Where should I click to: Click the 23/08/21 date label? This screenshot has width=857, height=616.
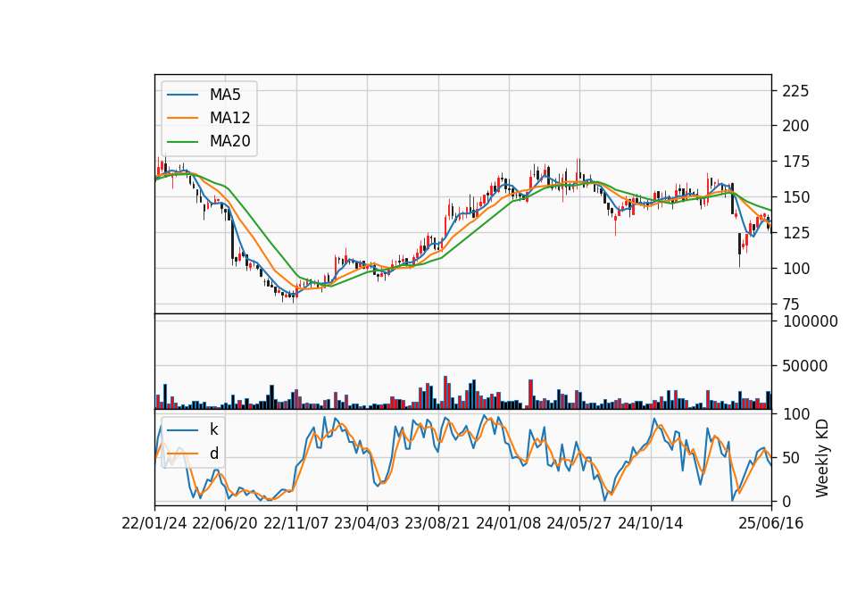(x=437, y=523)
